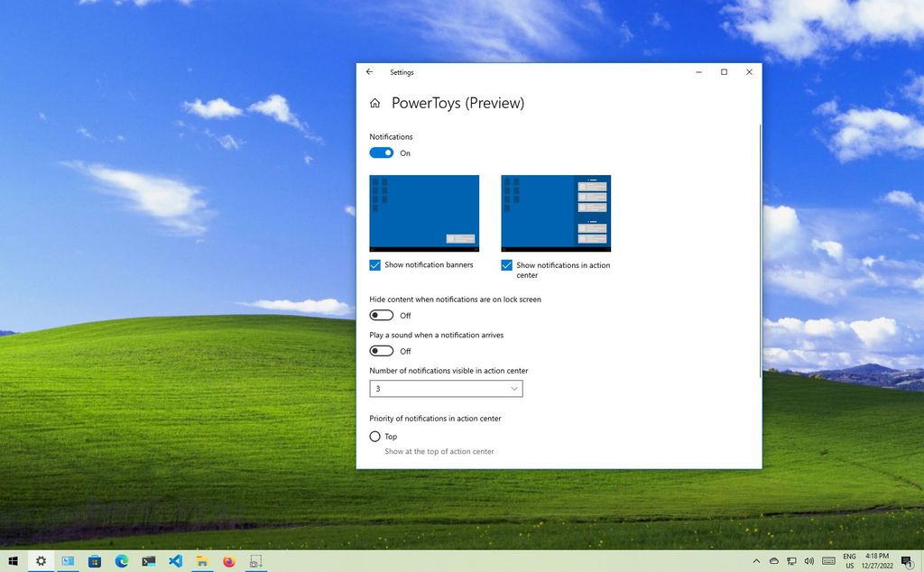Open the Terminal taskbar icon
Viewport: 924px width, 572px height.
point(149,561)
